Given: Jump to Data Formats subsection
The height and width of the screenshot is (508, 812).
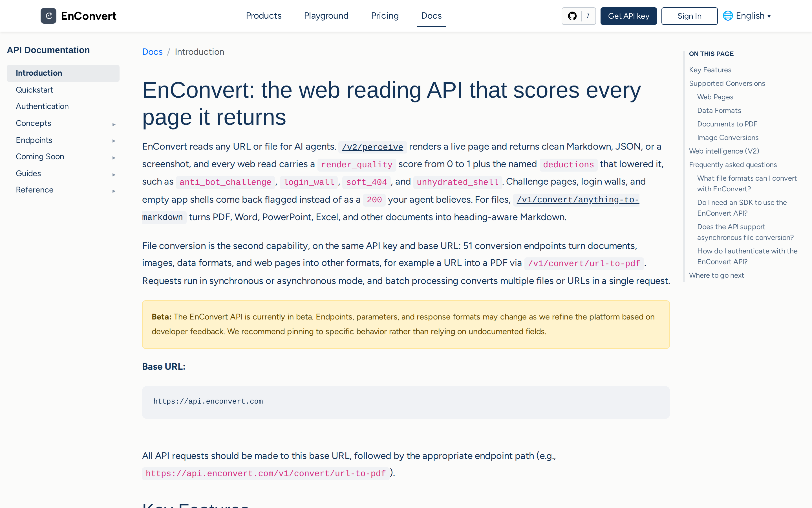Looking at the screenshot, I should click(719, 111).
